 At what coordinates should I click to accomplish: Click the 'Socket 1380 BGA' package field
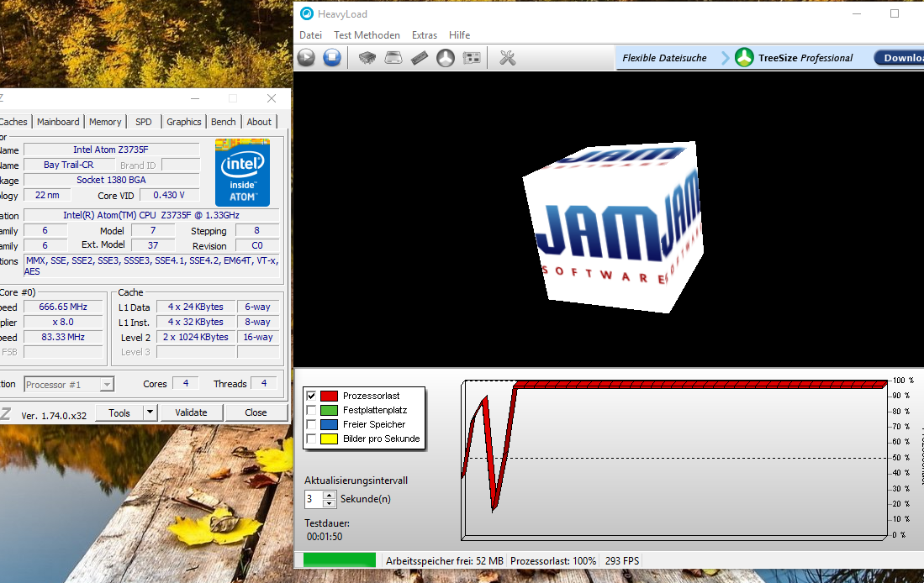coord(111,180)
